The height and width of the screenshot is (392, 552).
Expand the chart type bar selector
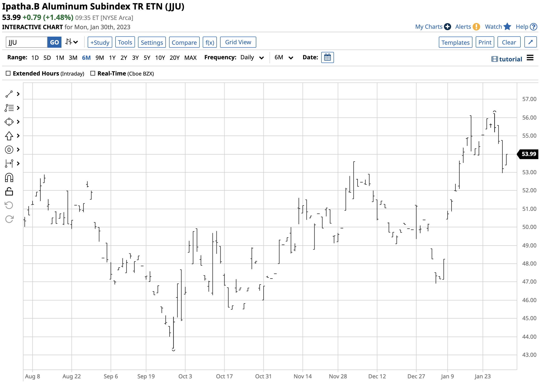[x=71, y=42]
